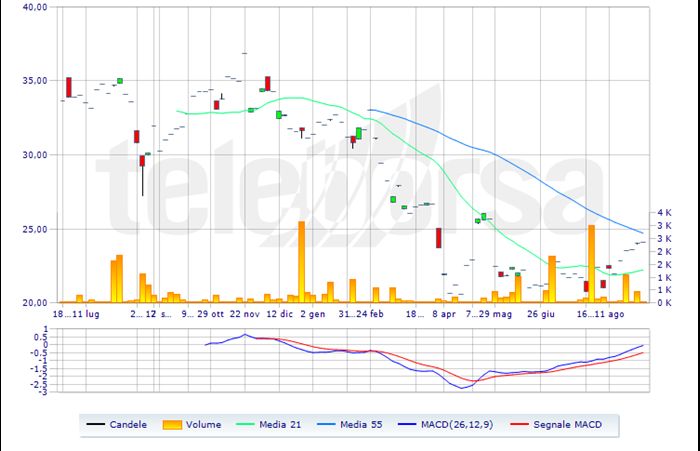Click the 11 lug date label
The image size is (700, 451).
click(86, 314)
